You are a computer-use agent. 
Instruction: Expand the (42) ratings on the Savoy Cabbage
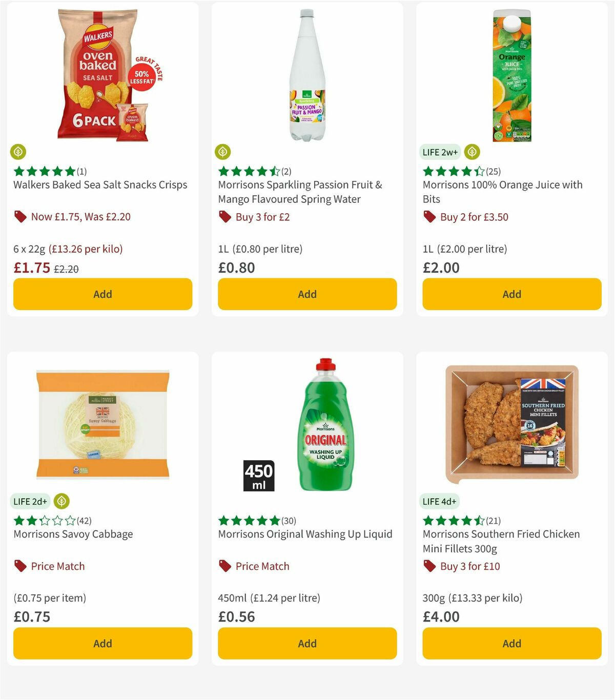[x=84, y=521]
